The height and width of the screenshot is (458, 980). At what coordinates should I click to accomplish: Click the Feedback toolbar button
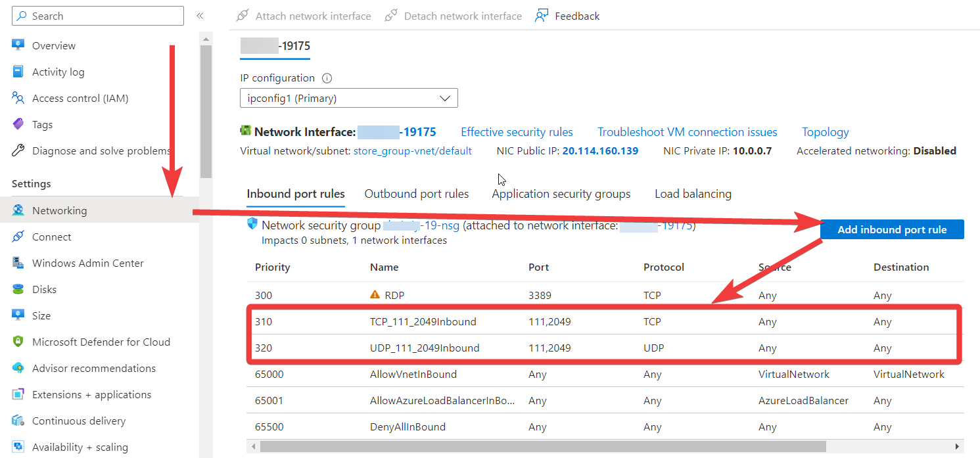pyautogui.click(x=567, y=16)
